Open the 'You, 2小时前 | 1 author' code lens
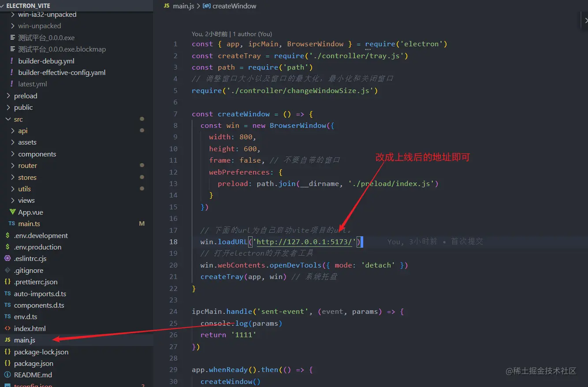588x387 pixels. pyautogui.click(x=232, y=34)
